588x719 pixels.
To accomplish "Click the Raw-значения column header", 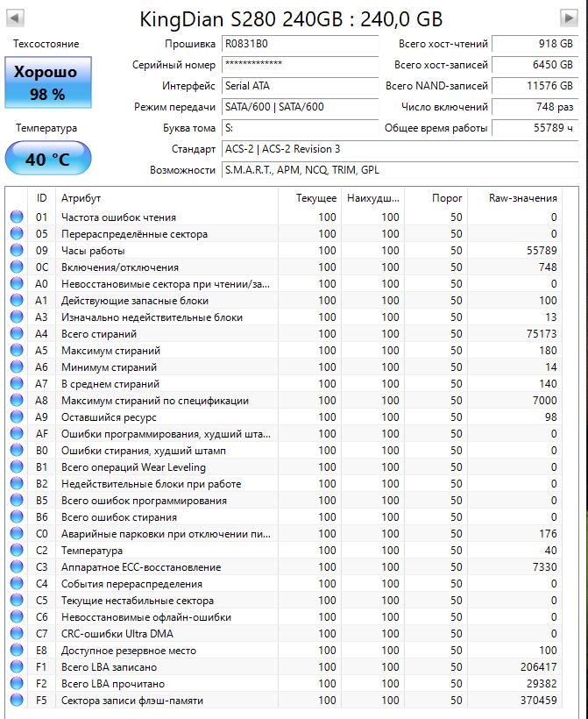I will (x=514, y=198).
